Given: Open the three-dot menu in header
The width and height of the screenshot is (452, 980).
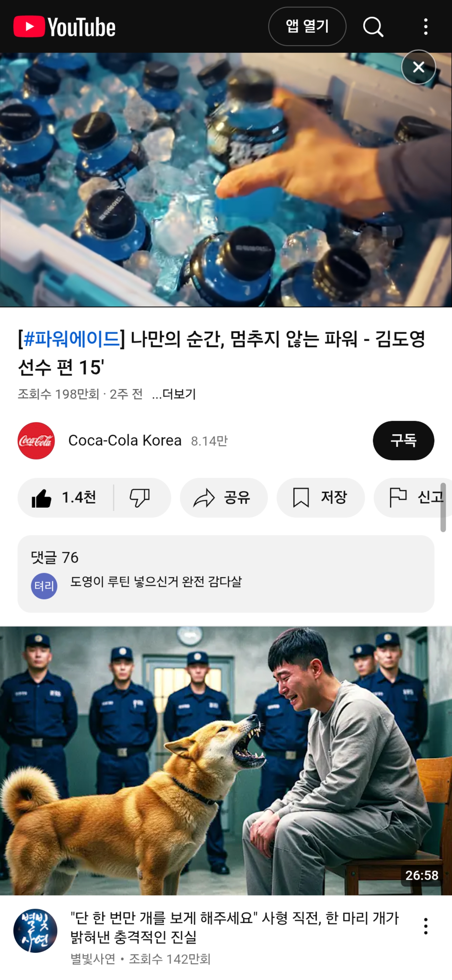Looking at the screenshot, I should point(425,27).
